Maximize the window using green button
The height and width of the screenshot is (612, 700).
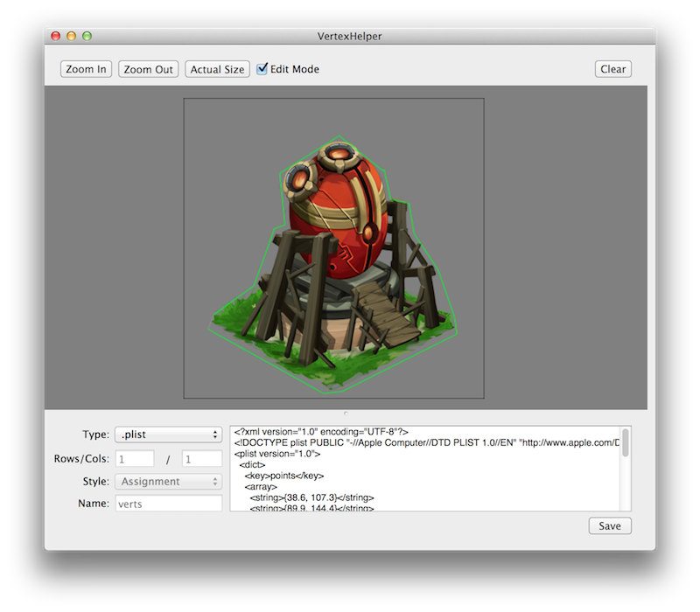pos(87,36)
